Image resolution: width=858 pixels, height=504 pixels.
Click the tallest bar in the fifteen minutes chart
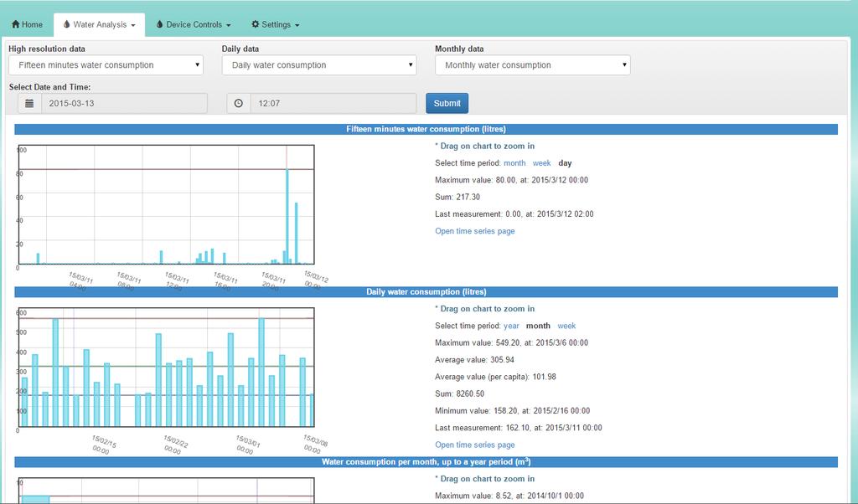pos(287,217)
